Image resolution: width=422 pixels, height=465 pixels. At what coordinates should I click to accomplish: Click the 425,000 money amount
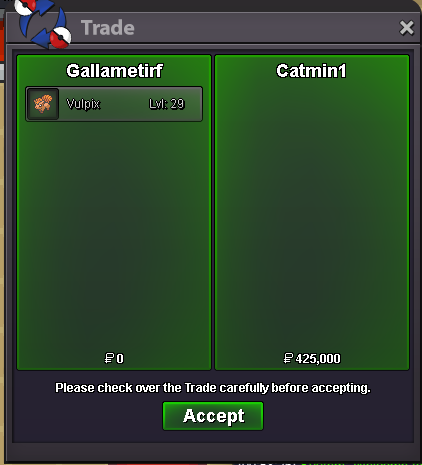tap(318, 359)
